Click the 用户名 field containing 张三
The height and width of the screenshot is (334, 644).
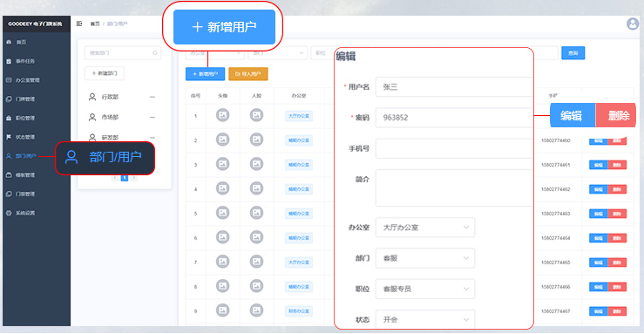[454, 86]
